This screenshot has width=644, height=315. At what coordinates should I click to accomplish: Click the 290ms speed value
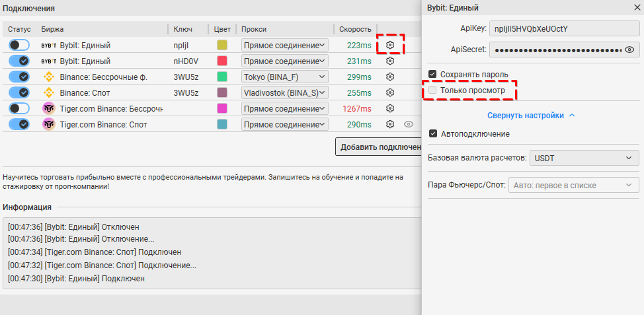359,124
